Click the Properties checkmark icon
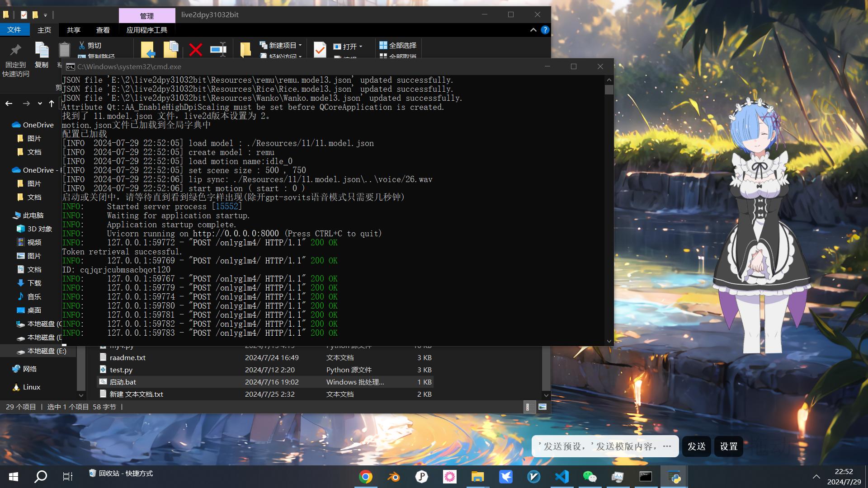This screenshot has width=868, height=488. (320, 50)
